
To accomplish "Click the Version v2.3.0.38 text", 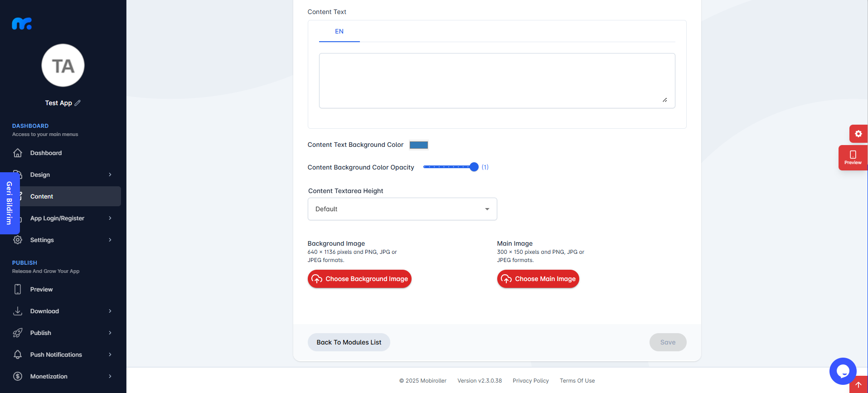I will (x=480, y=381).
